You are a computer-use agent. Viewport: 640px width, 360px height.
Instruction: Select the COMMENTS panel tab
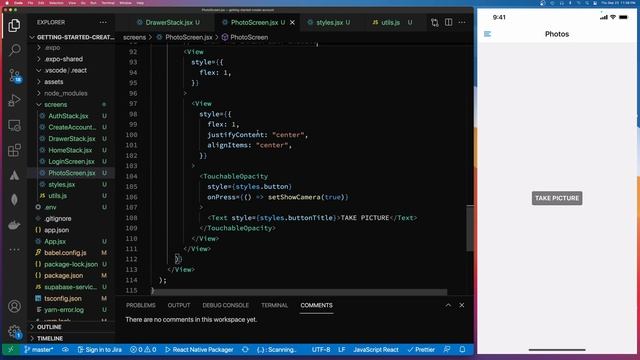coord(316,305)
